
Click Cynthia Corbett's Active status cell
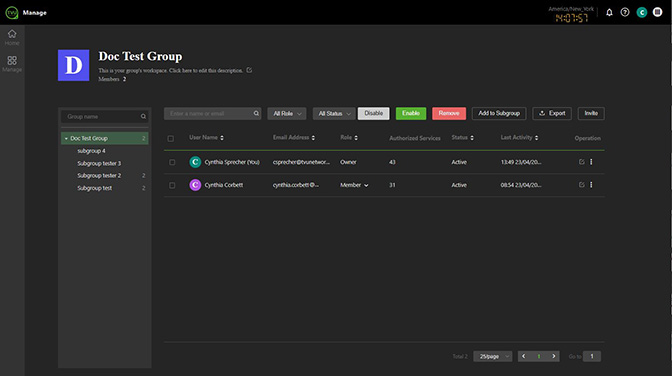[x=459, y=185]
